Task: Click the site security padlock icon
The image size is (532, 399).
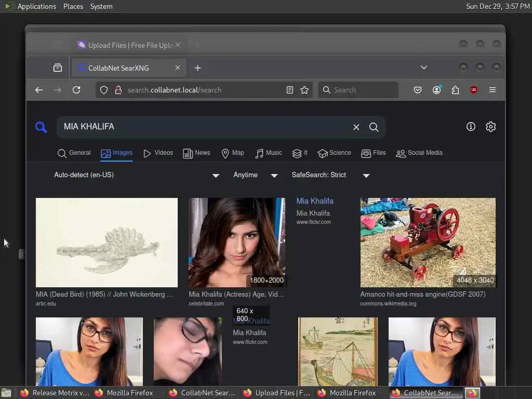Action: pyautogui.click(x=118, y=90)
